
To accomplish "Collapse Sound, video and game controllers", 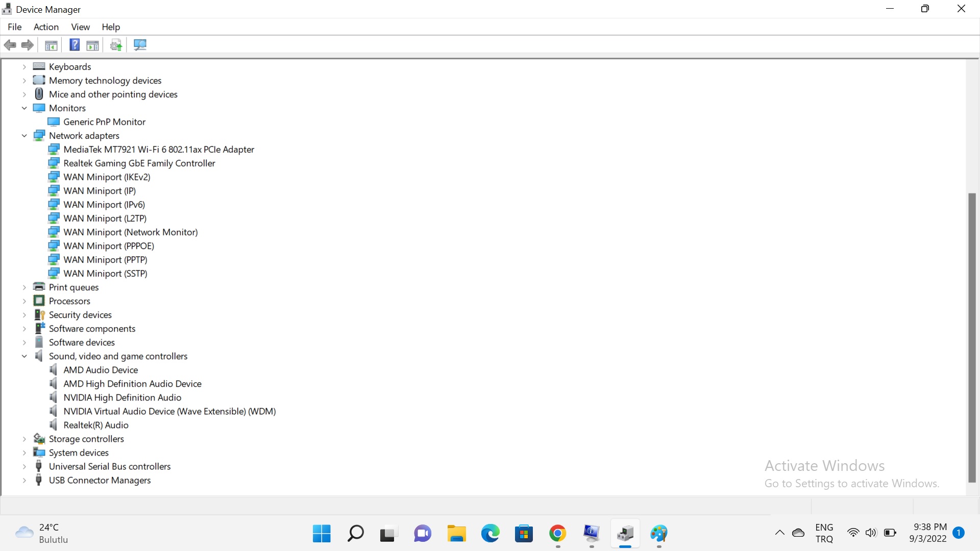I will click(24, 356).
